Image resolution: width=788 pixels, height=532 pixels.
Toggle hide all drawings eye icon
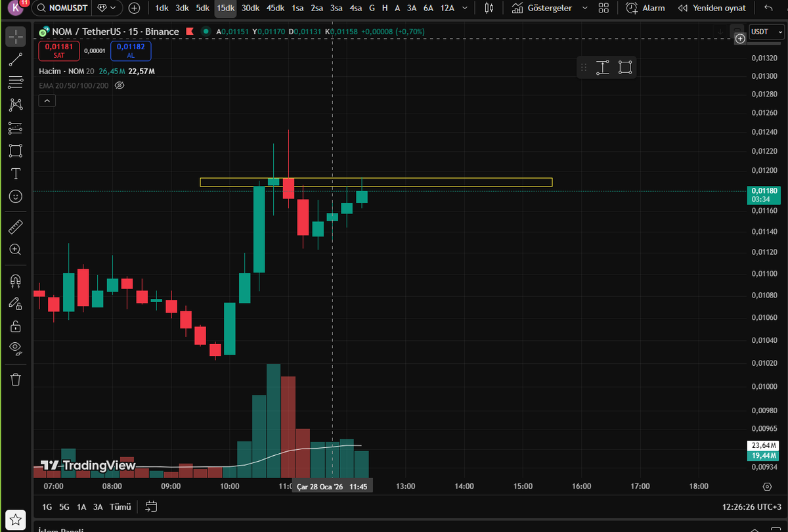pyautogui.click(x=16, y=347)
